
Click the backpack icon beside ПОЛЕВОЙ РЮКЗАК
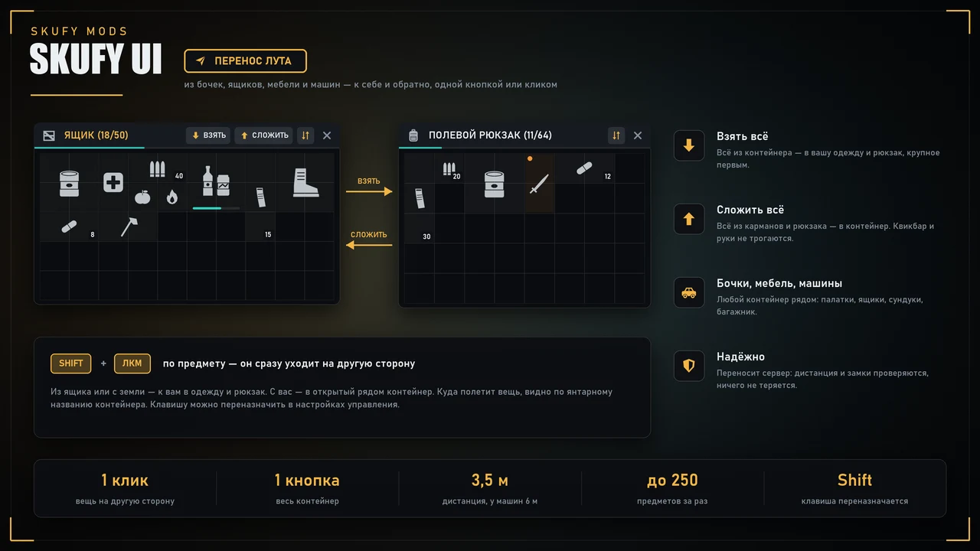(413, 135)
